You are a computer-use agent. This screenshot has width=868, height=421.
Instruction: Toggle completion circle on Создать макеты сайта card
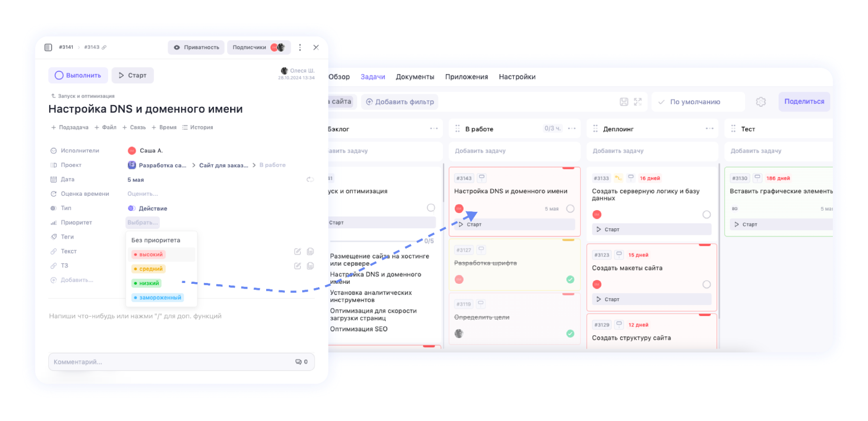(x=706, y=285)
